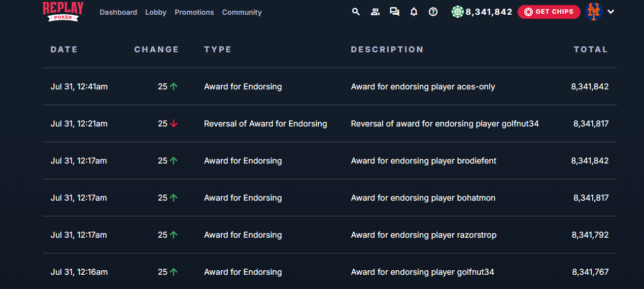Go to the Dashboard menu item
The height and width of the screenshot is (289, 644).
tap(118, 12)
